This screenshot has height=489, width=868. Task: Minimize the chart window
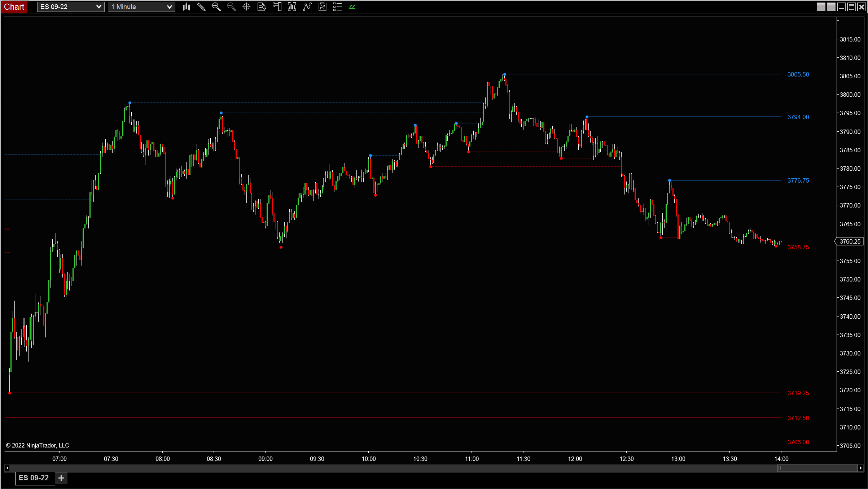(841, 7)
